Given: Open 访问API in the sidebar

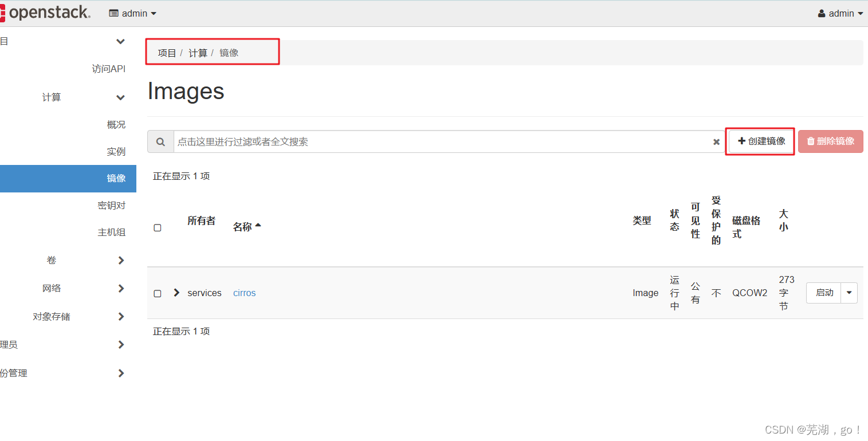Looking at the screenshot, I should click(108, 69).
